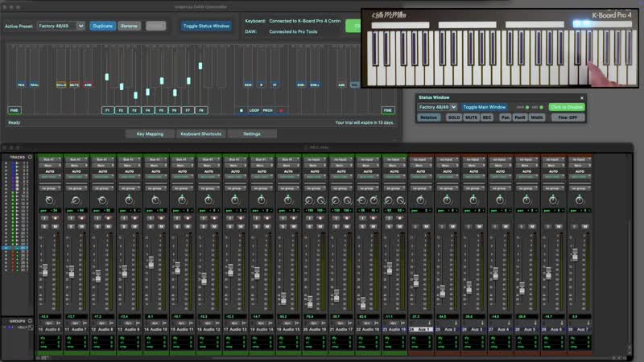Open the Aux 3 group selector
Viewport: 644px width, 362px height.
[473, 188]
